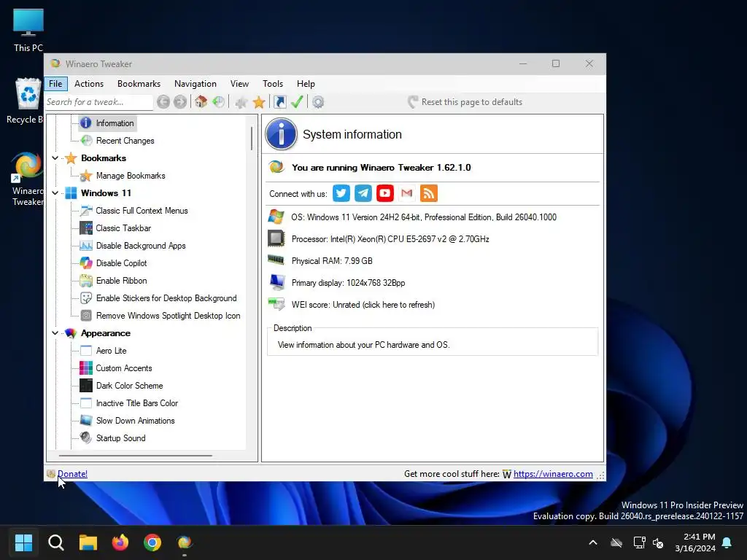Open settings via gear toolbar icon

(x=318, y=102)
